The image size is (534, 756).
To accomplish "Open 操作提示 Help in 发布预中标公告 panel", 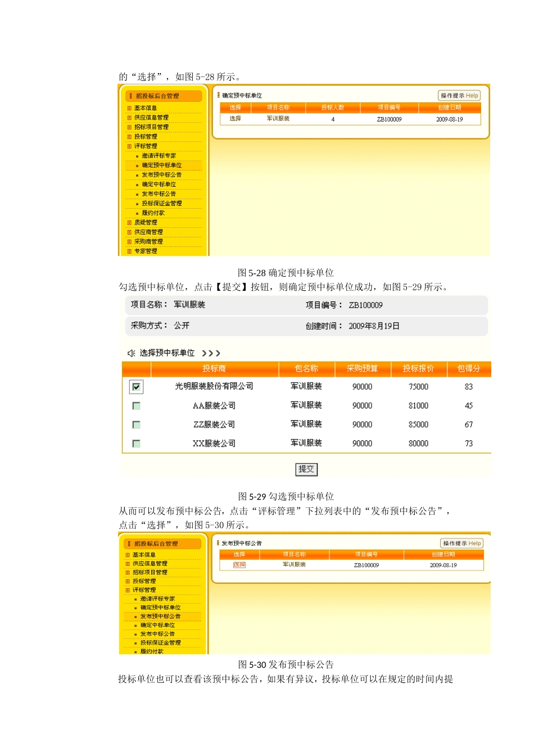I will [x=461, y=543].
